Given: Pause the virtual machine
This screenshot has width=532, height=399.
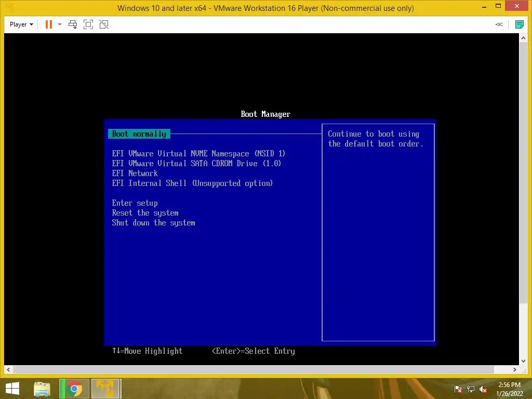Looking at the screenshot, I should tap(49, 24).
